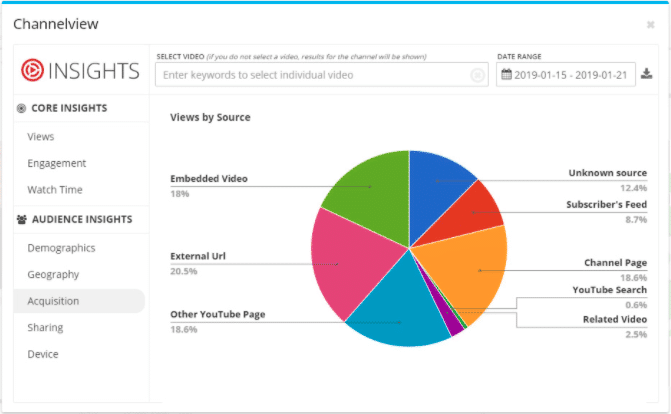Click the Core Insights heading
Viewport: 671px width, 414px height.
tap(69, 108)
